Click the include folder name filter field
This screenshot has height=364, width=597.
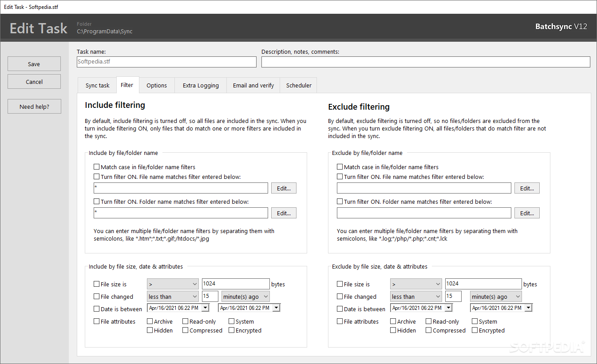click(x=181, y=213)
